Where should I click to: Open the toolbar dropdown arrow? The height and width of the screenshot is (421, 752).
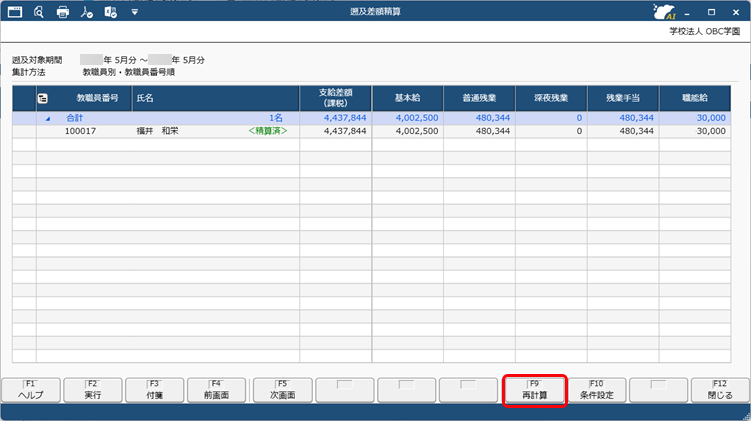point(135,12)
